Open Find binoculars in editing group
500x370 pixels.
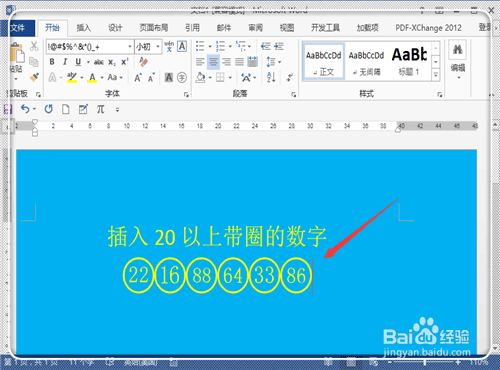point(458,50)
